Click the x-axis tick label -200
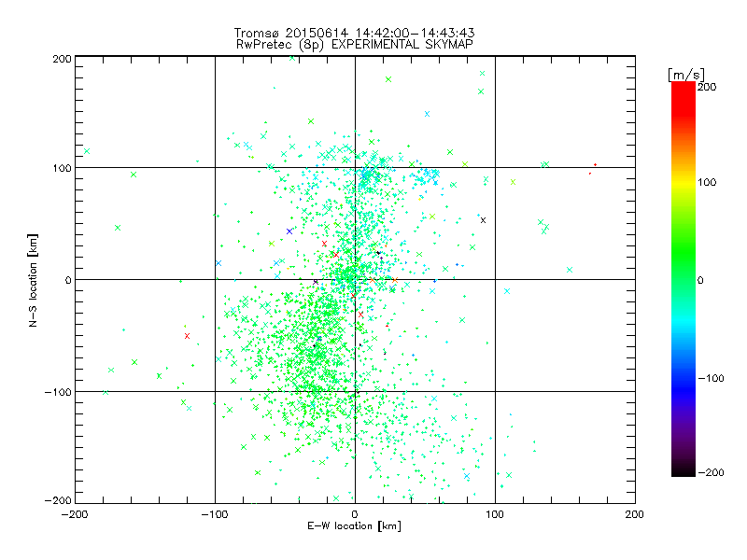The image size is (747, 560). click(x=75, y=514)
